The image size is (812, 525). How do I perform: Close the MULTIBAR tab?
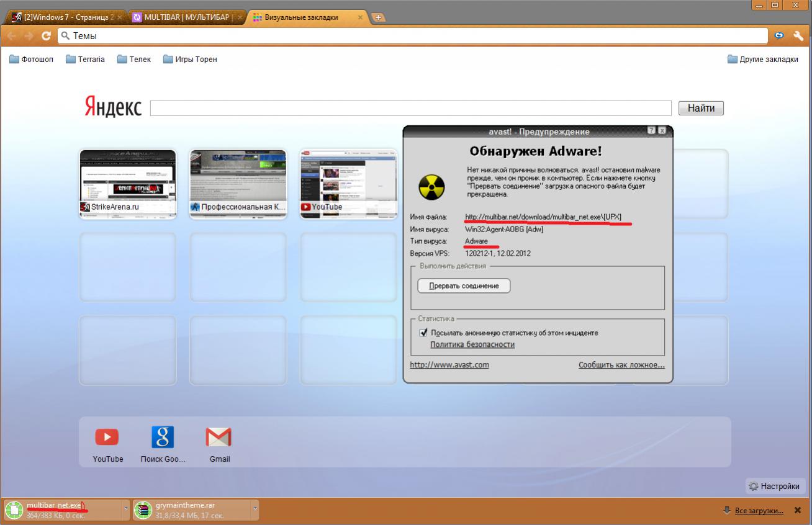point(241,17)
